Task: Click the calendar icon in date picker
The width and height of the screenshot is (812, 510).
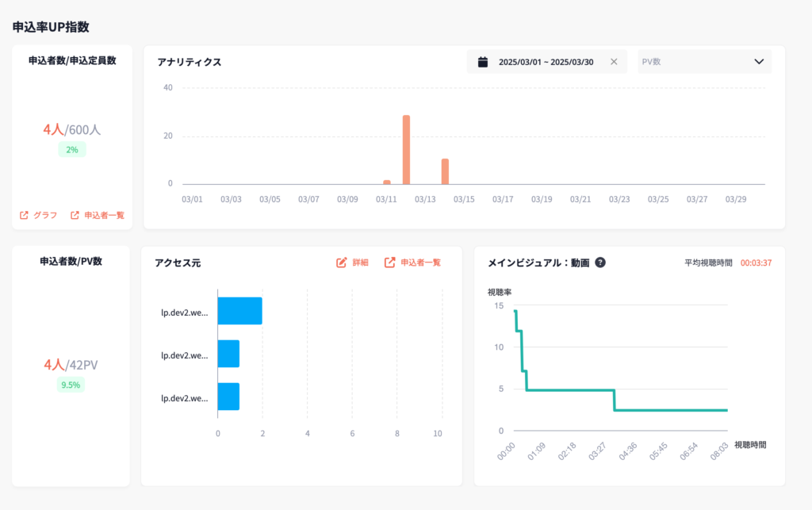Action: click(482, 62)
